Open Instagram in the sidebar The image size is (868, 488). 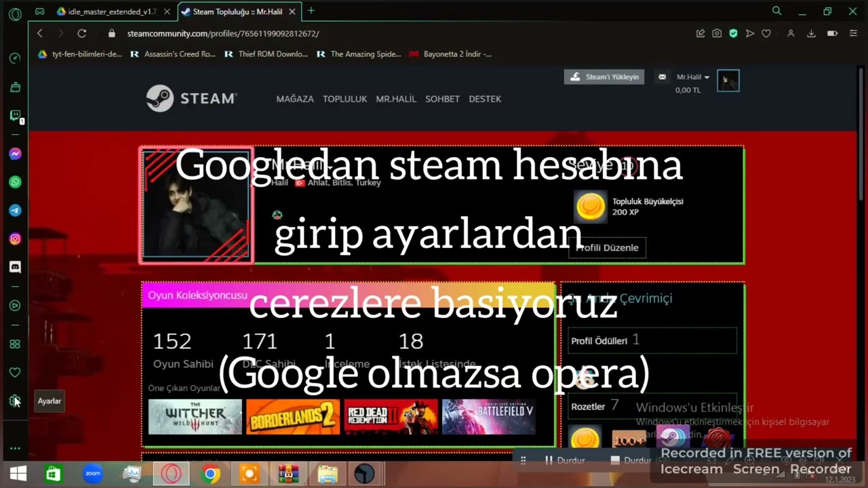15,239
